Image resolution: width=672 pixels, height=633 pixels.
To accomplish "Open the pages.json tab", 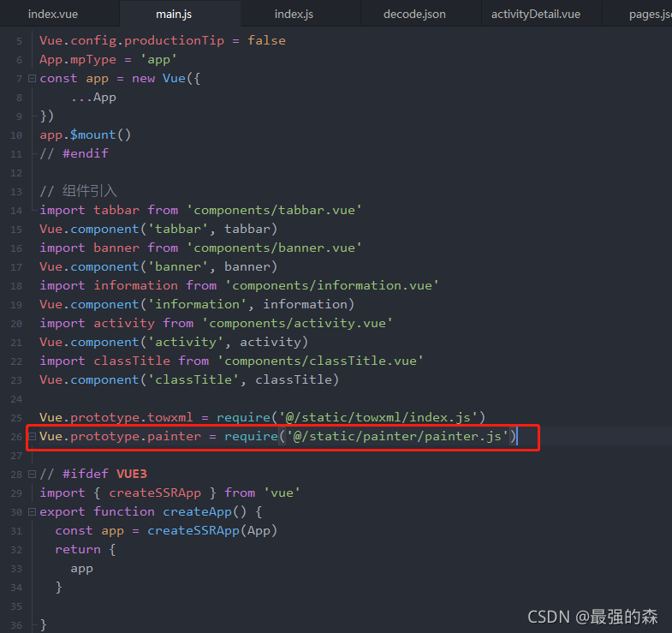I will pyautogui.click(x=650, y=15).
